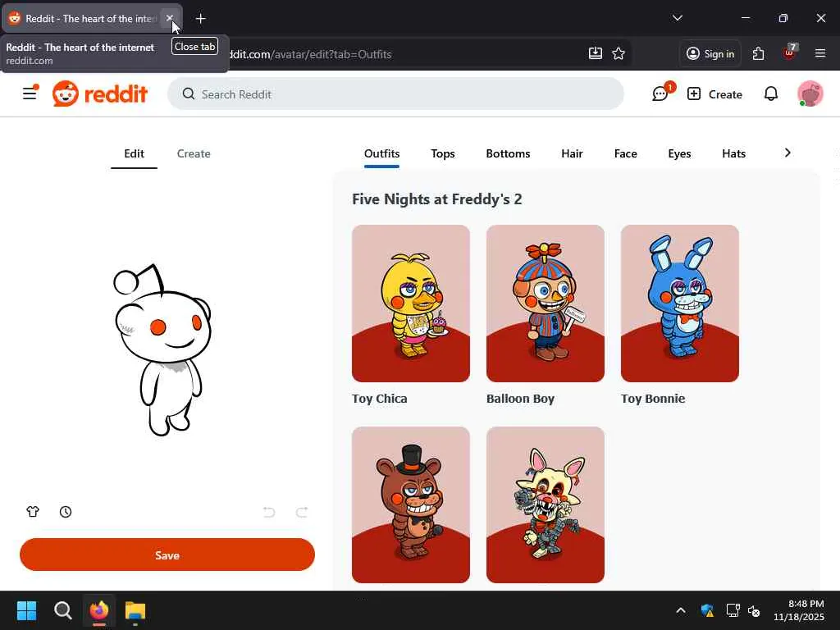The width and height of the screenshot is (840, 630).
Task: Open the list all tabs dropdown
Action: click(677, 18)
